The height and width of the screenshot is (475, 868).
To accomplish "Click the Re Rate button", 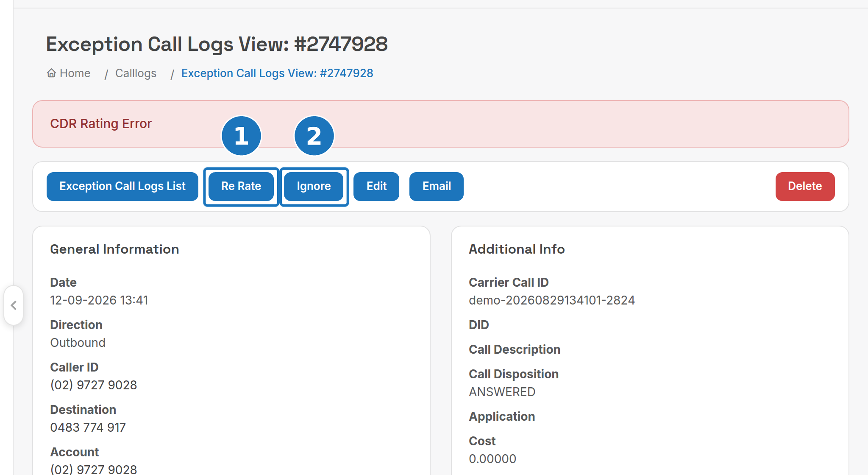I will pos(241,187).
